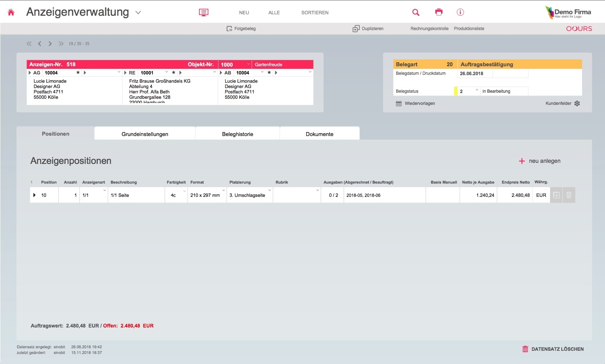Jump to the last record
The height and width of the screenshot is (364, 605).
[x=61, y=44]
